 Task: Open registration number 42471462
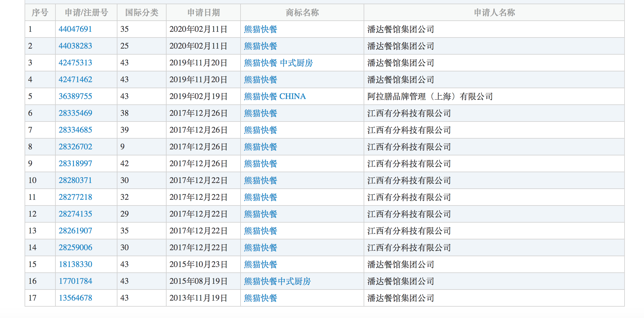[x=75, y=79]
